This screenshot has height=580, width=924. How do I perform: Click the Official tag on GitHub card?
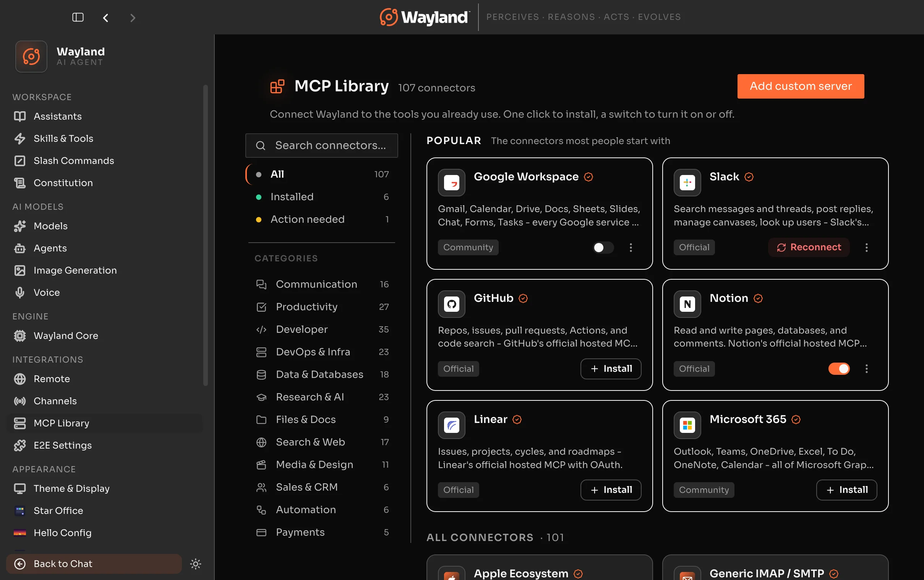click(x=458, y=369)
